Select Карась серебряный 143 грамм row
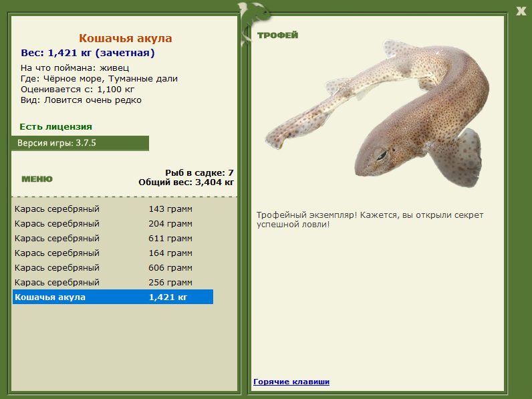532x399 pixels. tap(113, 209)
